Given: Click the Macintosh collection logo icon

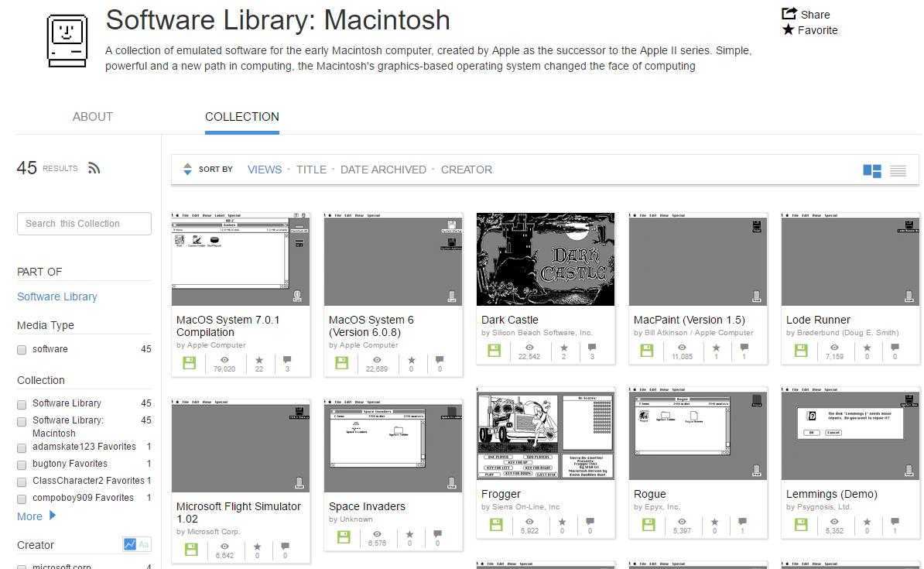Looking at the screenshot, I should click(67, 40).
